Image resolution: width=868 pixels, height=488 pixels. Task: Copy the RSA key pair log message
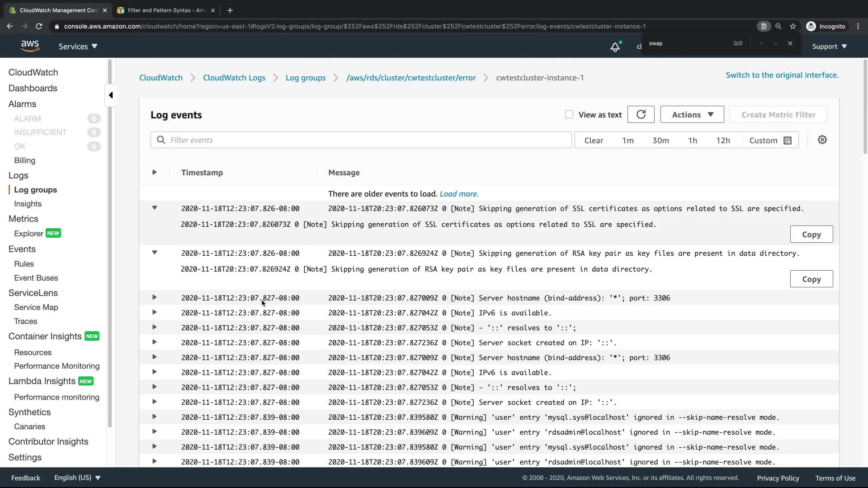[811, 279]
